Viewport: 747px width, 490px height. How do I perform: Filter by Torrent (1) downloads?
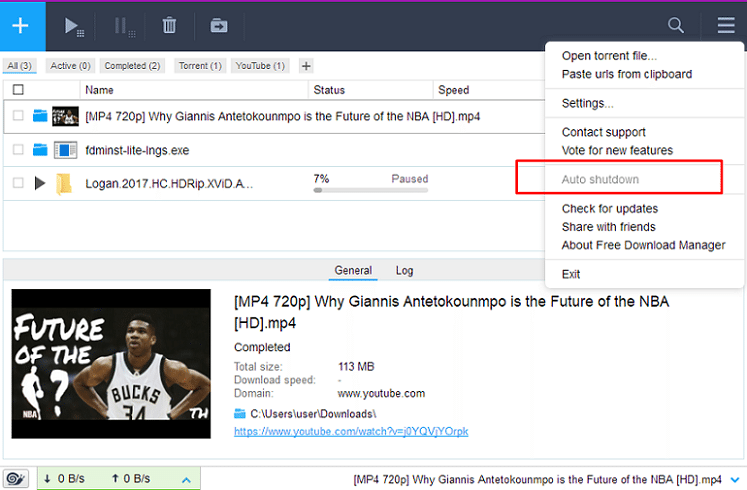(200, 66)
